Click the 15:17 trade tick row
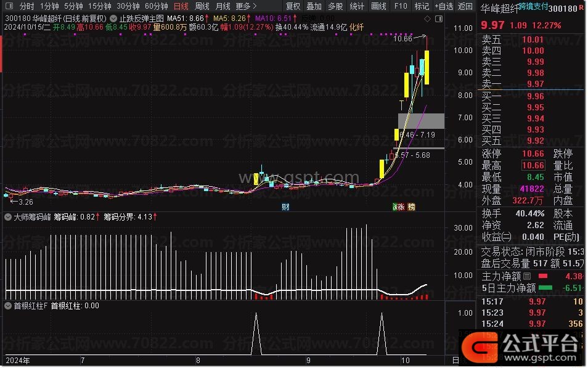 [532, 301]
